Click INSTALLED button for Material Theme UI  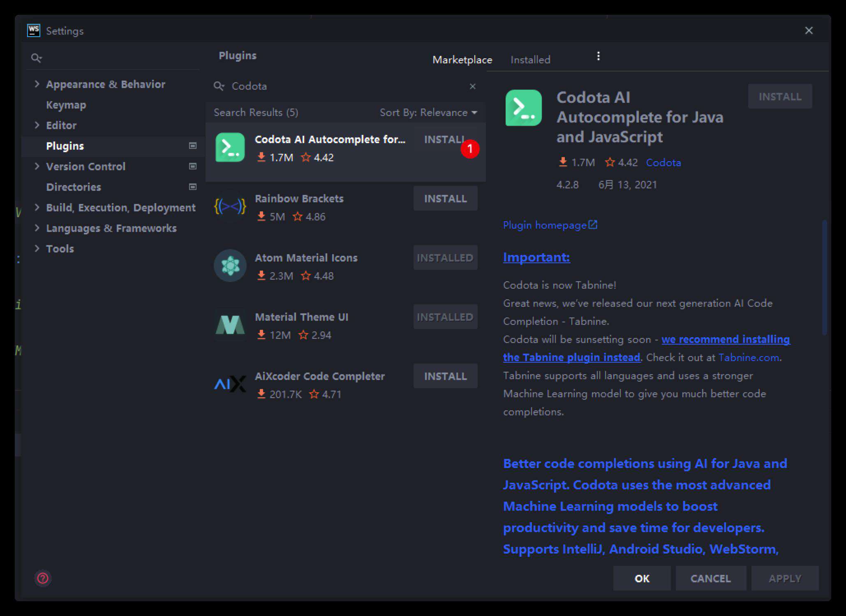(446, 317)
